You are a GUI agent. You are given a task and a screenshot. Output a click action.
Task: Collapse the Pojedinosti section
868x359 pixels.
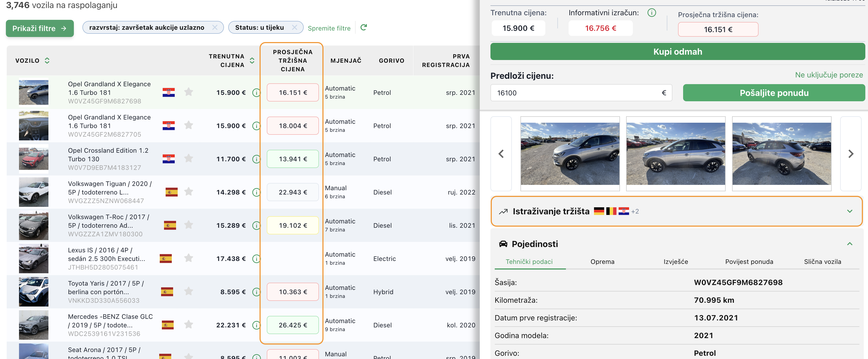pos(850,244)
